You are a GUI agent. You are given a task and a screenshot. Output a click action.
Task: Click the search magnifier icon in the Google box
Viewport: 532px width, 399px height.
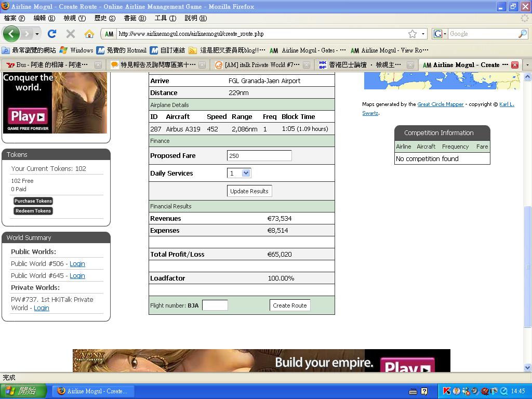(x=523, y=34)
